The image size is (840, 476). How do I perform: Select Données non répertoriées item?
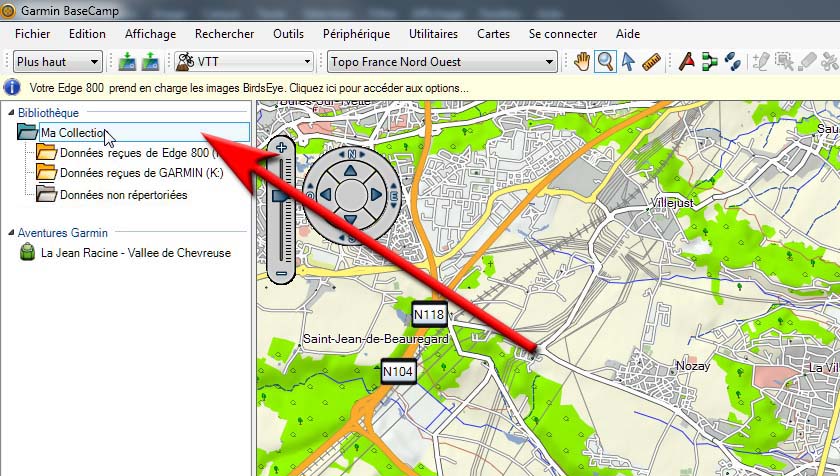click(x=124, y=195)
